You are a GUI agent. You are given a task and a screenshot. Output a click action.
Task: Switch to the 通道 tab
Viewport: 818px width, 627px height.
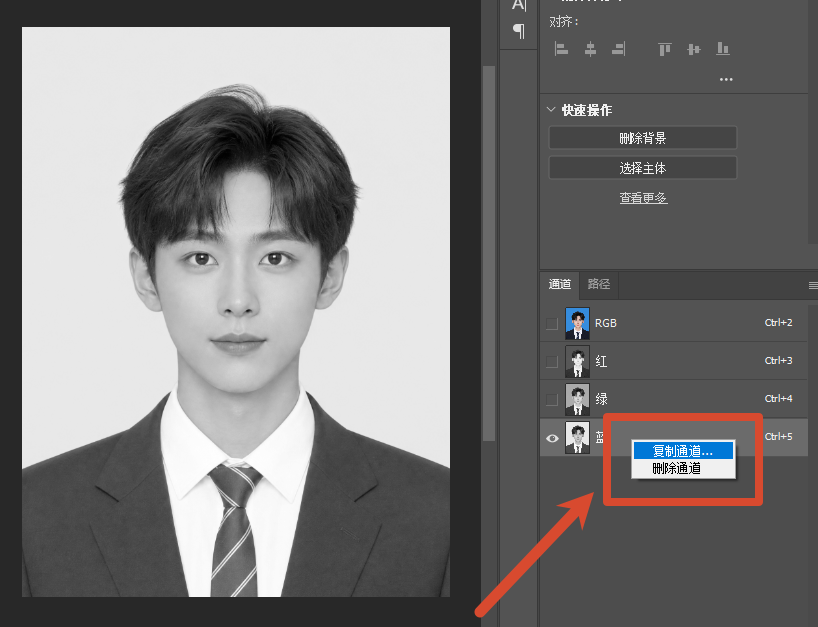[560, 284]
